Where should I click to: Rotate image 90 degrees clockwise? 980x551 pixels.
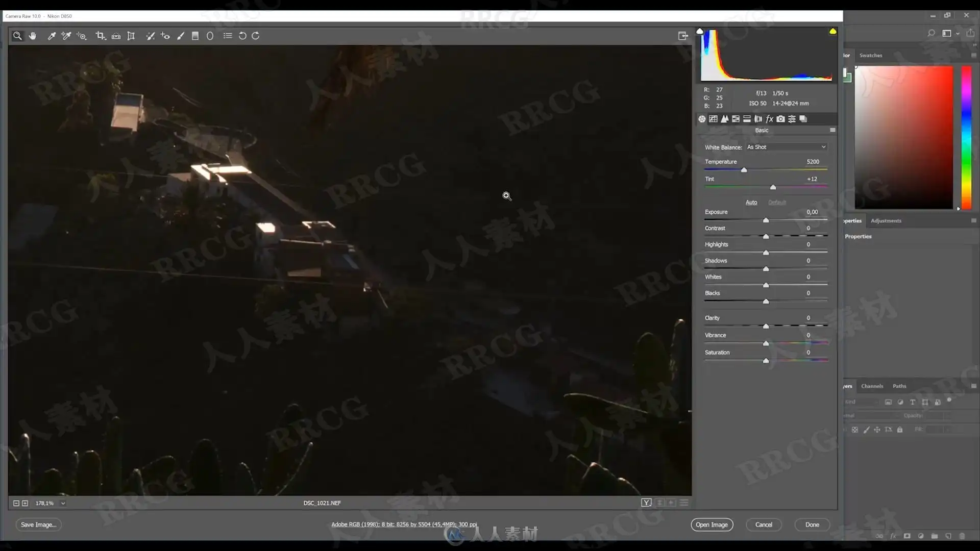click(256, 36)
